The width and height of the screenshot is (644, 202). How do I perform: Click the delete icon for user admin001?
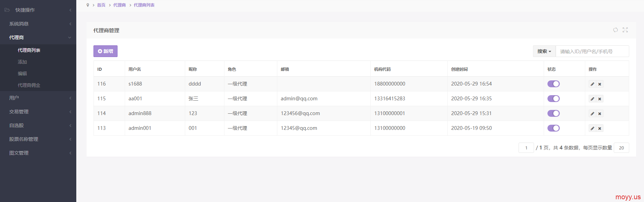click(600, 128)
